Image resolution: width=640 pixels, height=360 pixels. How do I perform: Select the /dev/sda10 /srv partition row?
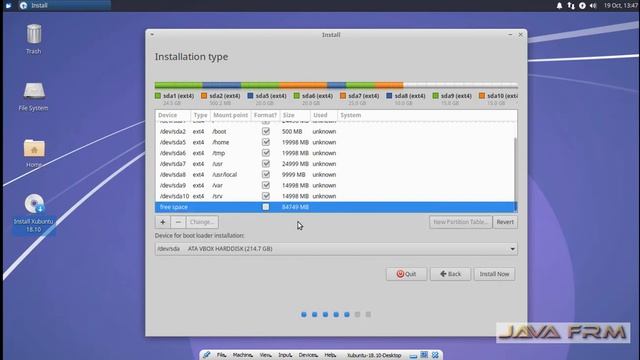pos(335,196)
